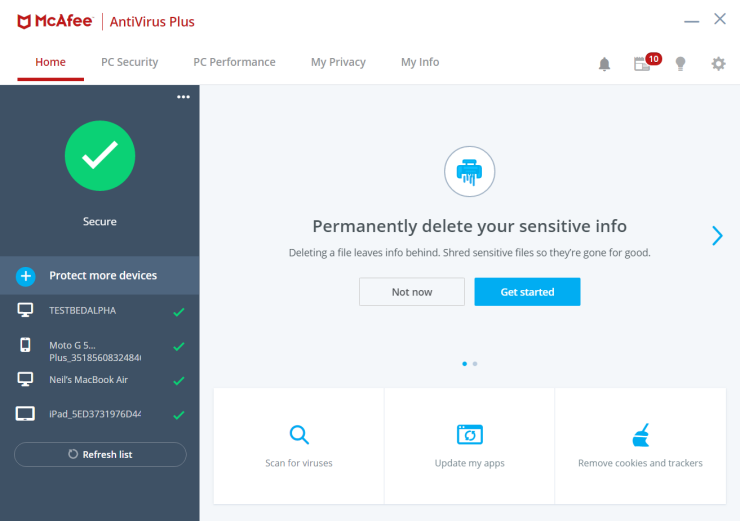The width and height of the screenshot is (740, 521).
Task: Open the three-dot menu in sidebar
Action: [183, 97]
